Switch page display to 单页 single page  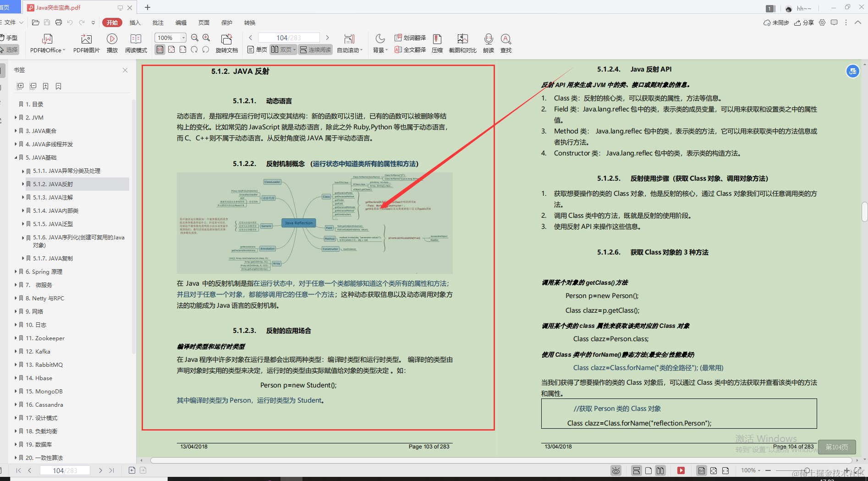point(256,50)
